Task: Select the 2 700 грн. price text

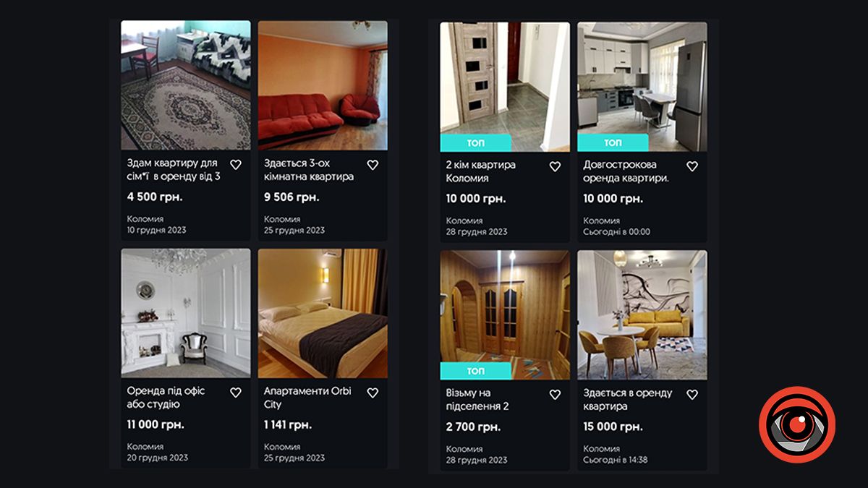Action: (475, 427)
